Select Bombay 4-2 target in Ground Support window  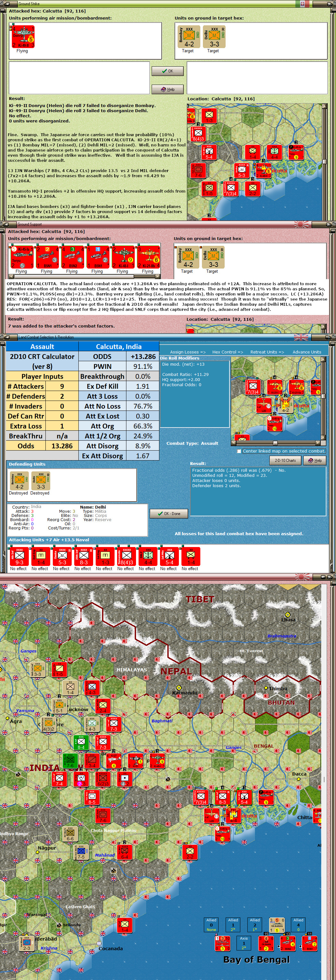pos(188,258)
